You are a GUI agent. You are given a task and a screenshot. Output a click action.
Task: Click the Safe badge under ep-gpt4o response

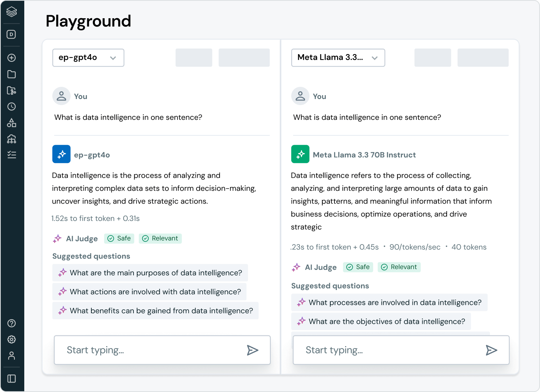[119, 238]
